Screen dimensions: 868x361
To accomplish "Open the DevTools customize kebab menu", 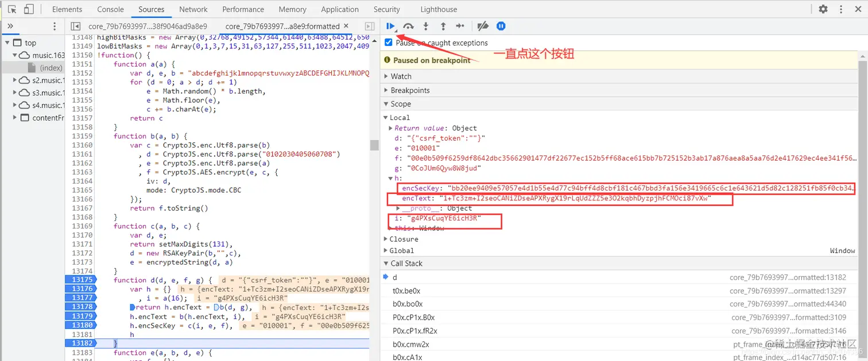I will pyautogui.click(x=842, y=9).
